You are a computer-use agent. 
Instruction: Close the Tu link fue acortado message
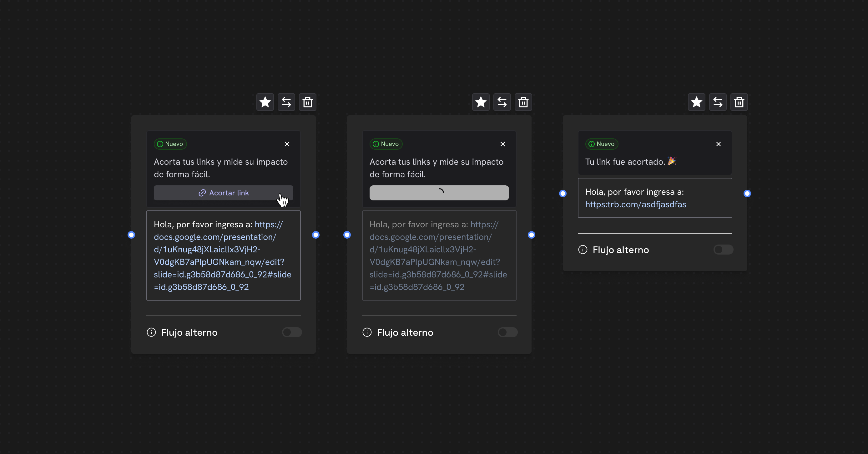[718, 144]
